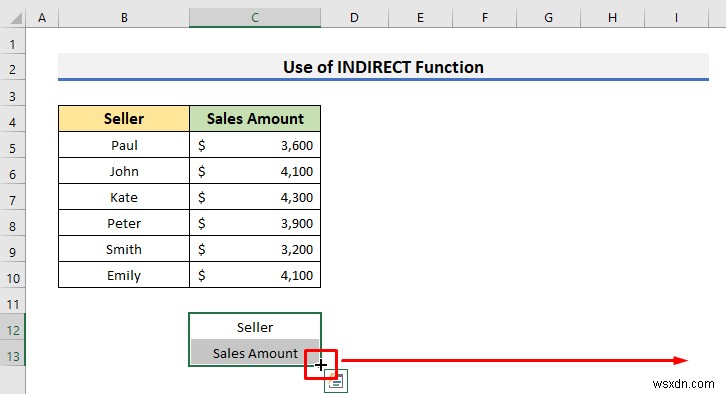
Task: Select Smith's sales amount 3,200
Action: point(255,249)
